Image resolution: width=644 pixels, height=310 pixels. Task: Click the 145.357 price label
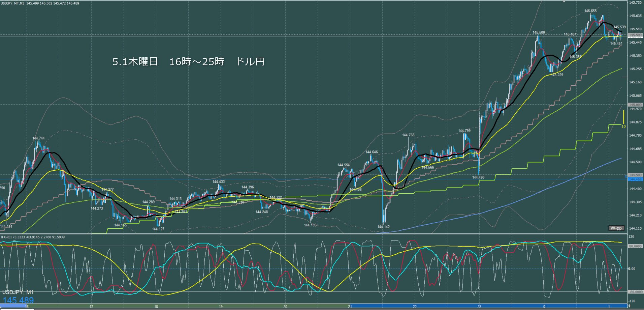point(575,57)
